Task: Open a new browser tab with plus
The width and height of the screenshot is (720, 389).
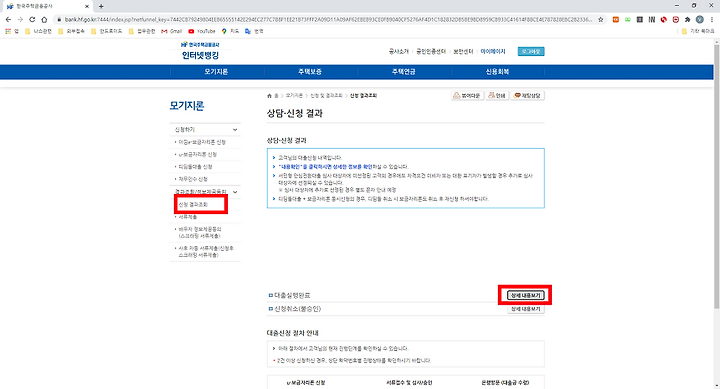Action: (101, 6)
